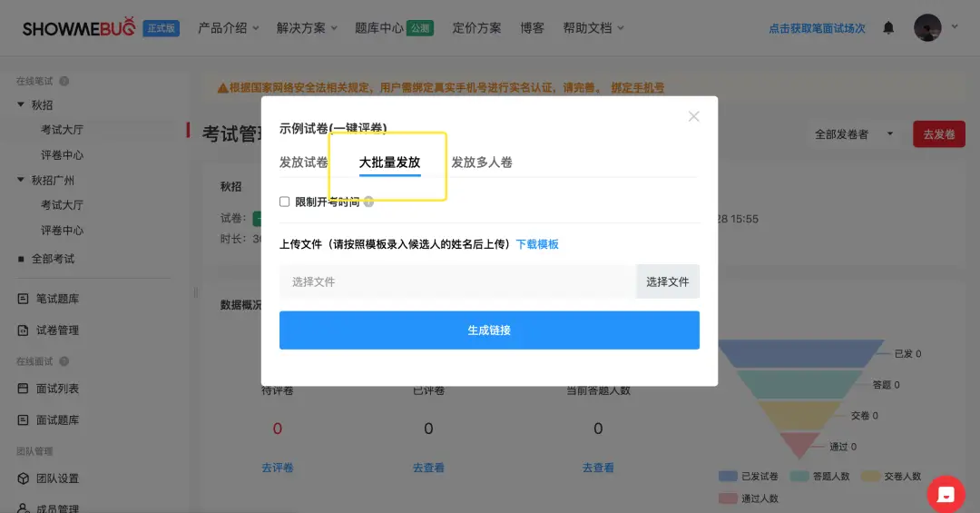Open the 解决方案 dropdown menu
The height and width of the screenshot is (513, 980).
tap(307, 28)
